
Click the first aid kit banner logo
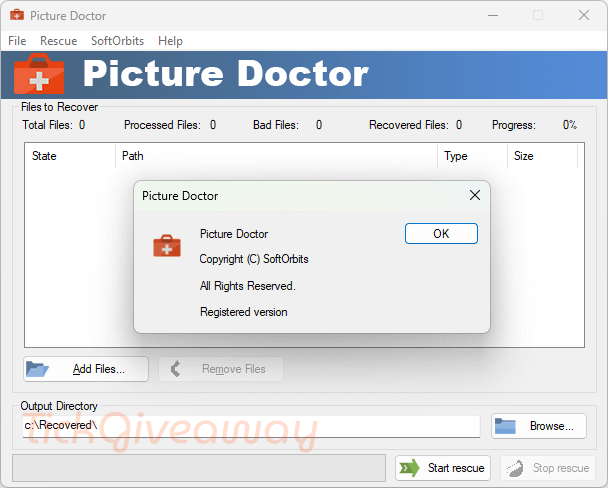[39, 74]
